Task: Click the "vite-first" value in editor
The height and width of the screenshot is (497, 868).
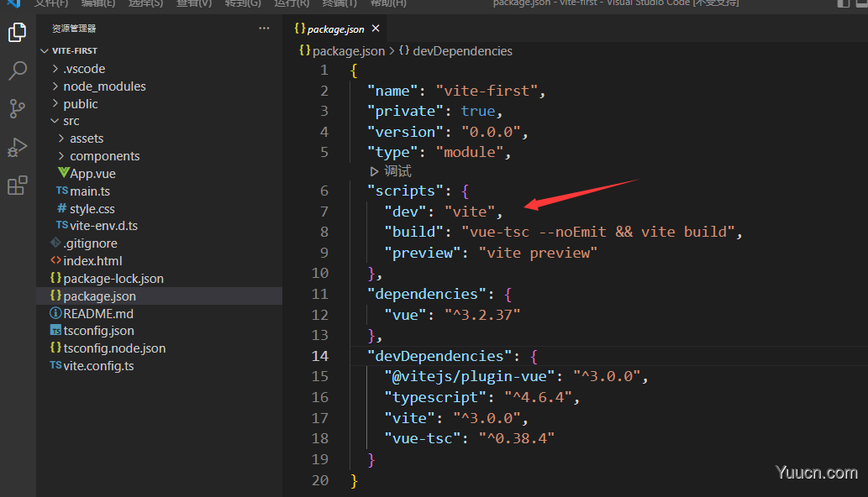Action: (487, 91)
